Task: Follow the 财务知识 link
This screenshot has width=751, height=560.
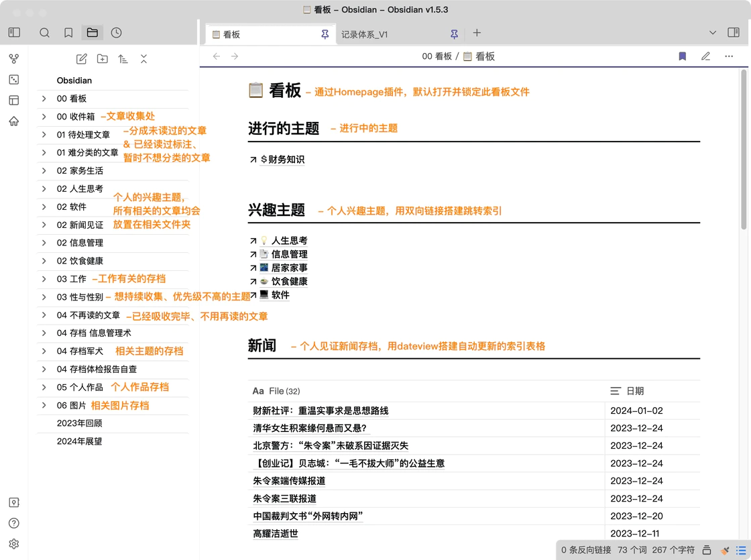Action: click(282, 160)
